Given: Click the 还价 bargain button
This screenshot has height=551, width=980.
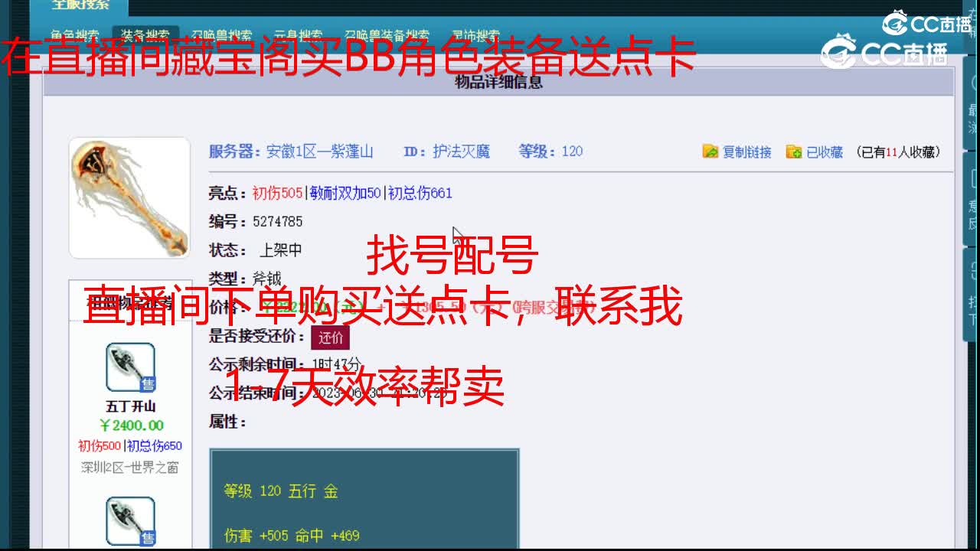Looking at the screenshot, I should 330,337.
